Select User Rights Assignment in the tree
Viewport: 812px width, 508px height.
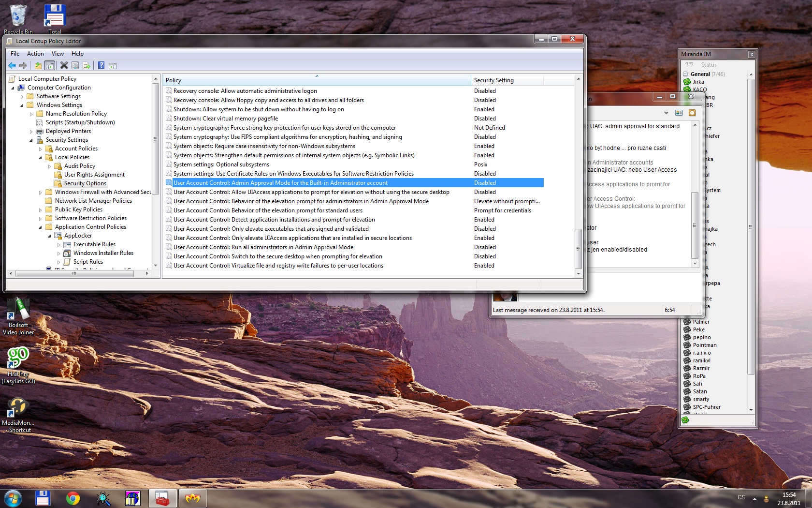(94, 175)
